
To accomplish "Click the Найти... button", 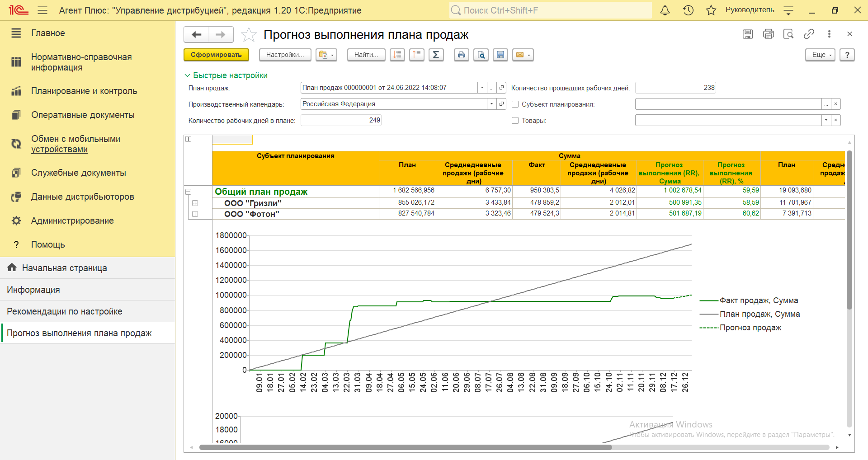I will pyautogui.click(x=366, y=55).
